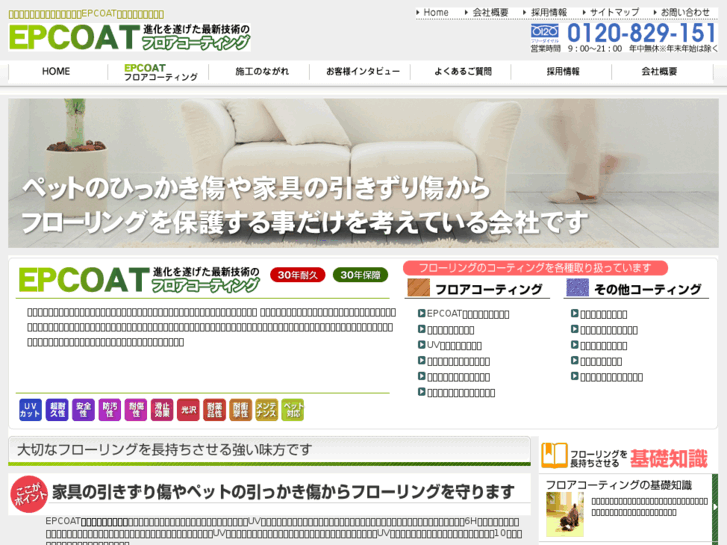The width and height of the screenshot is (727, 545).
Task: Click the red 30年耐久 badge
Action: 298,275
